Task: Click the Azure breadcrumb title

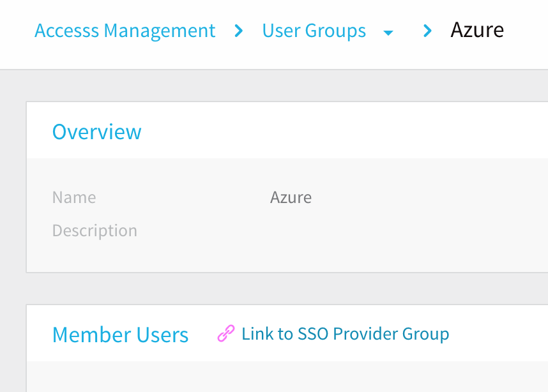Action: tap(477, 30)
